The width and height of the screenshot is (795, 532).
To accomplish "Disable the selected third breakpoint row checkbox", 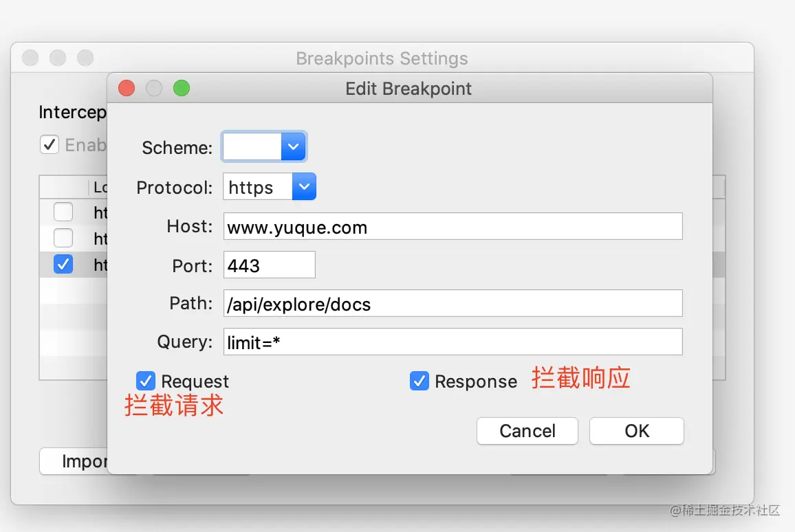I will [x=63, y=264].
